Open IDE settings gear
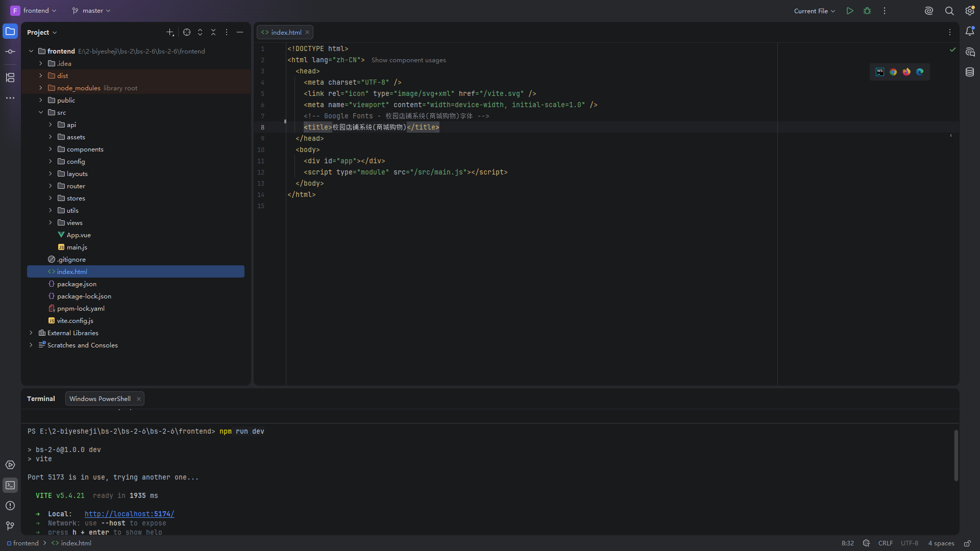Image resolution: width=980 pixels, height=551 pixels. click(970, 11)
